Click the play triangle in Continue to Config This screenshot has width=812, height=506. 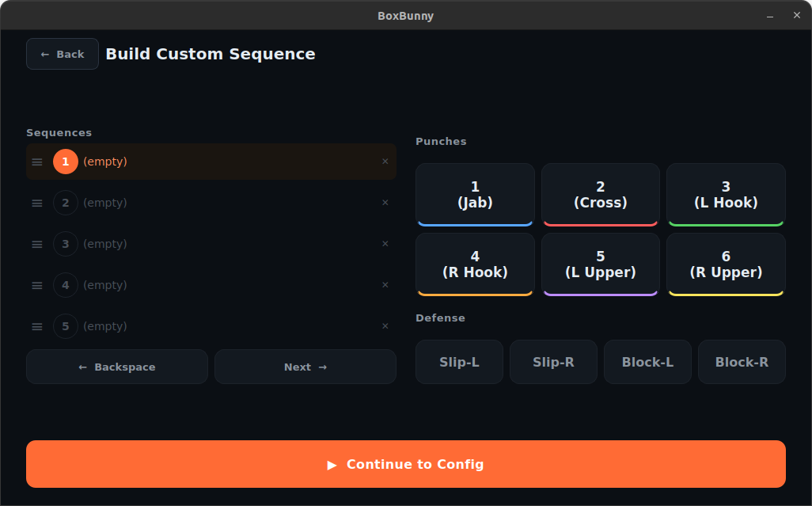332,465
